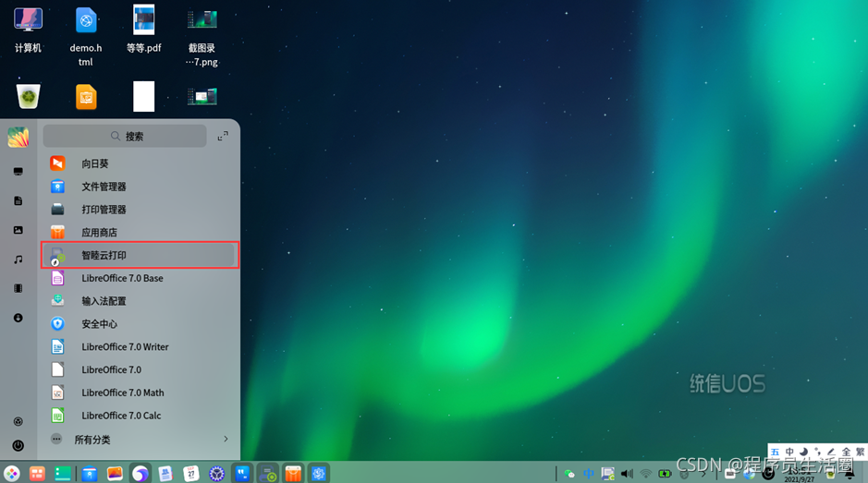The image size is (868, 483).
Task: Open the Wi-Fi network tray icon
Action: click(645, 474)
